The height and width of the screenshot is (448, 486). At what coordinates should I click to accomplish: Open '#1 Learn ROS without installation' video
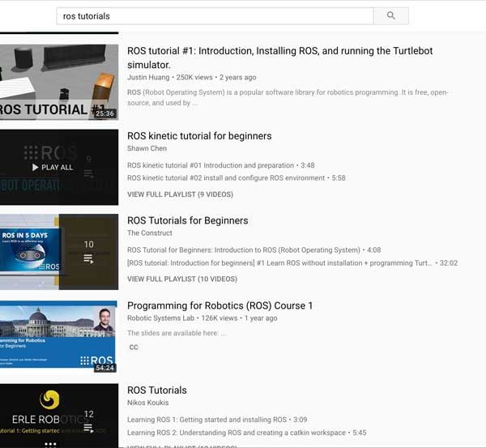click(x=279, y=263)
